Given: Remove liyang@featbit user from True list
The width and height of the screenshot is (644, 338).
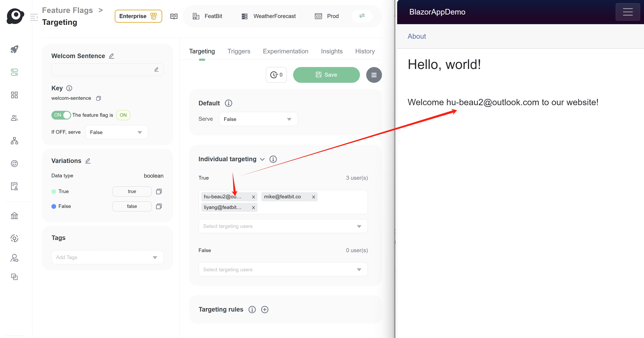Looking at the screenshot, I should (253, 208).
